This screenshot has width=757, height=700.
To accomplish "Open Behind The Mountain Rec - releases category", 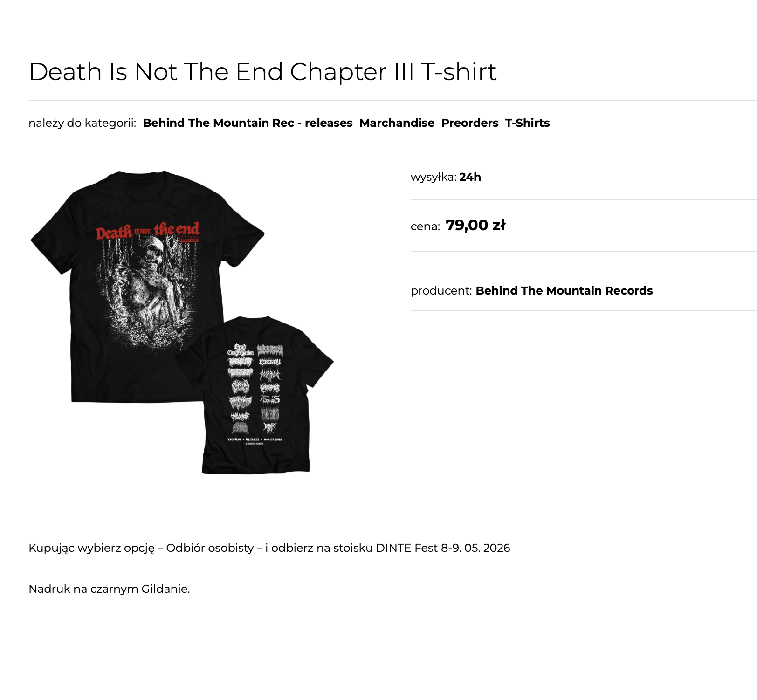I will pos(248,123).
